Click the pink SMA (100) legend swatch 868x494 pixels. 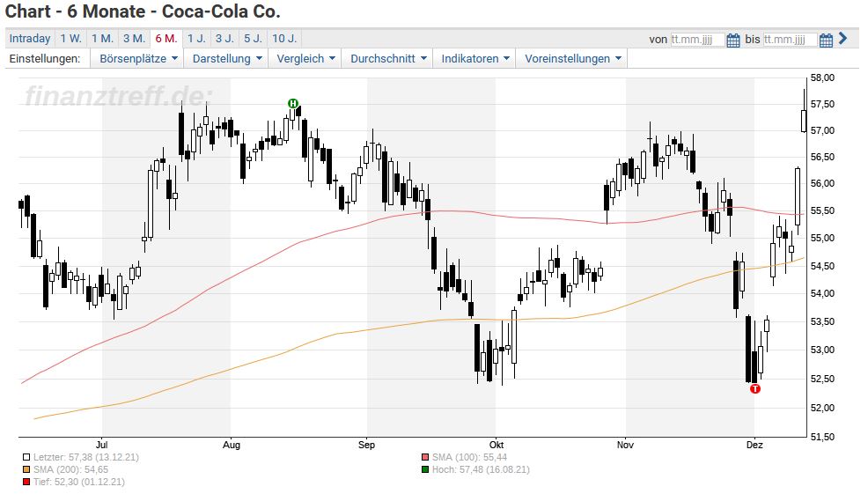[x=425, y=457]
